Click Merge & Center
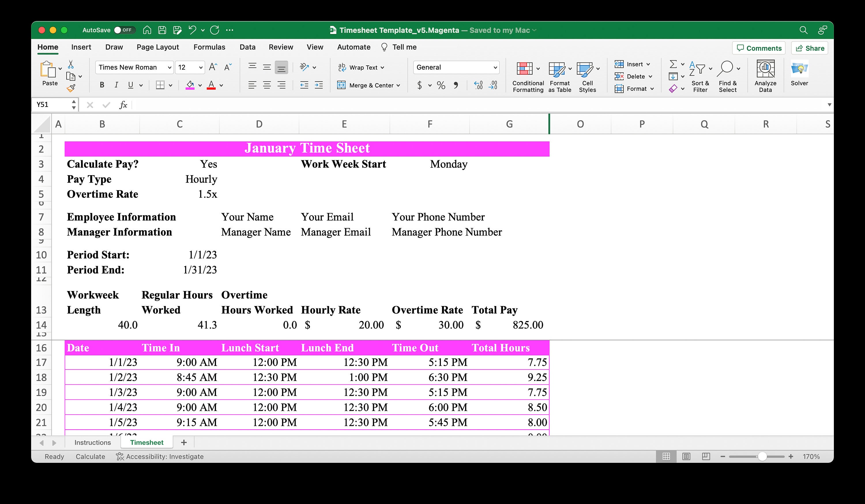This screenshot has height=504, width=865. pyautogui.click(x=369, y=85)
